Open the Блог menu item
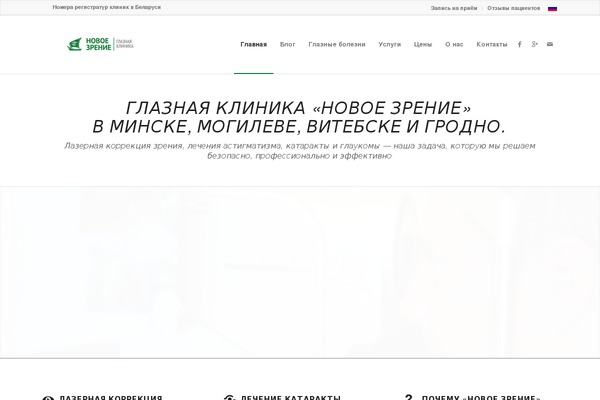 click(x=287, y=44)
